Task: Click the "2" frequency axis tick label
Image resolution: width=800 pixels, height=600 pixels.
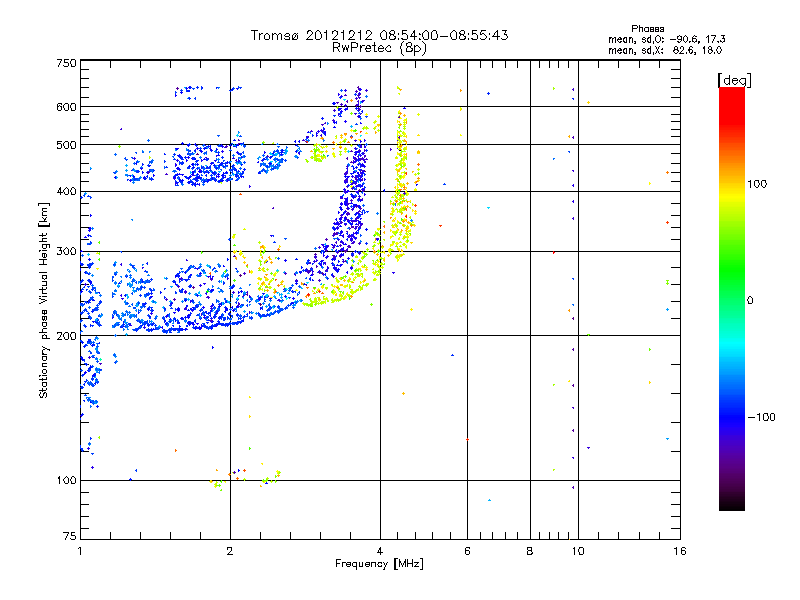Action: 230,551
